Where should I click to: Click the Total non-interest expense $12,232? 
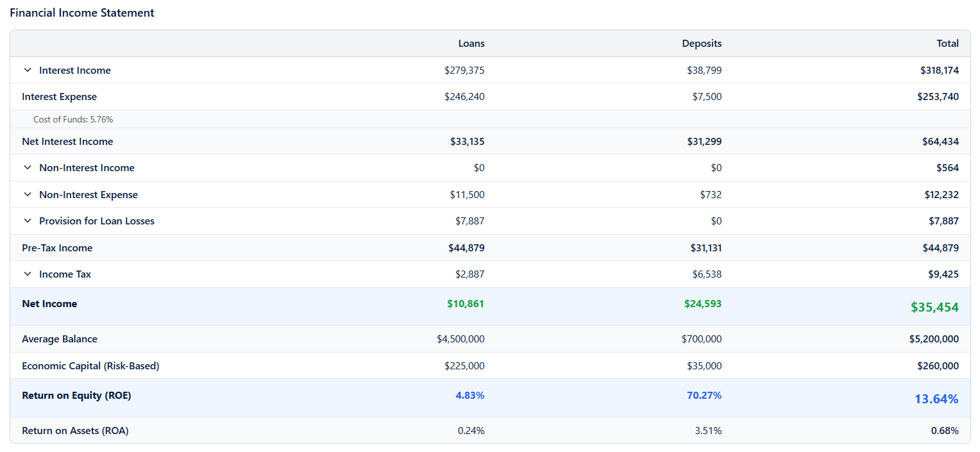(941, 195)
